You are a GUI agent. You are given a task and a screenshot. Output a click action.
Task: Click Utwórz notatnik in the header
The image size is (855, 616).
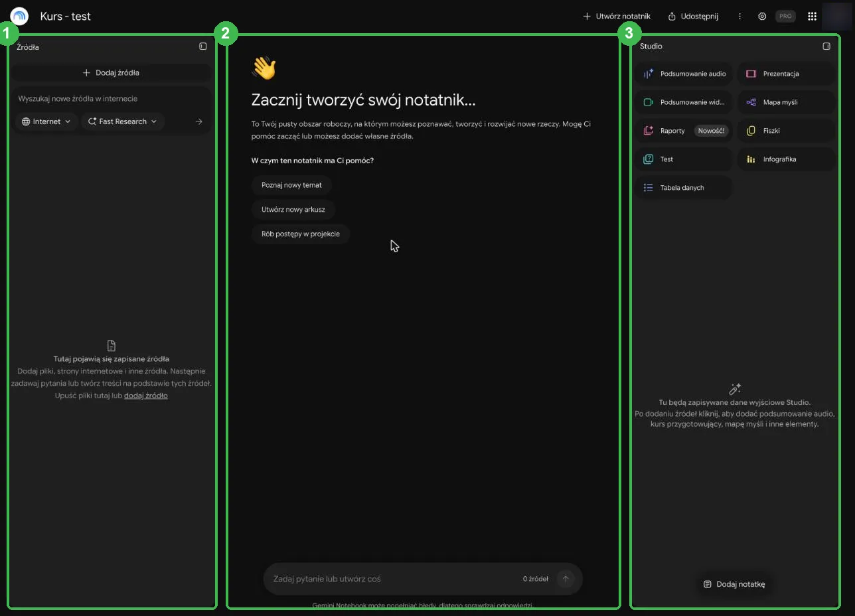click(617, 17)
